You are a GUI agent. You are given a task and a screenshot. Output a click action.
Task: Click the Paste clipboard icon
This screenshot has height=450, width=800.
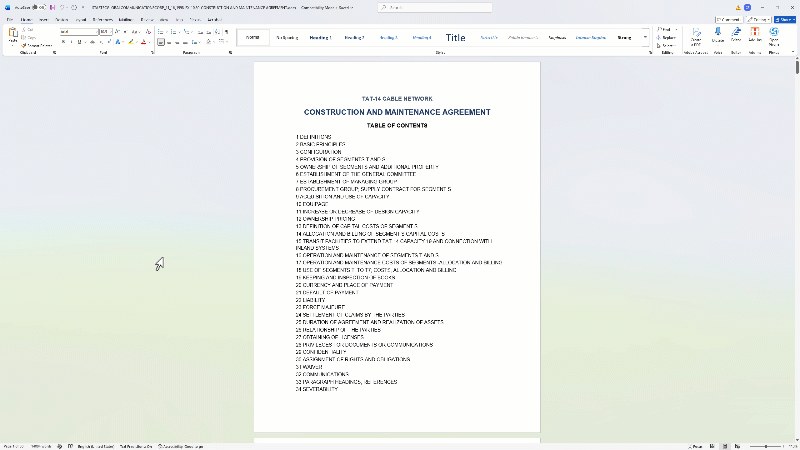point(13,34)
